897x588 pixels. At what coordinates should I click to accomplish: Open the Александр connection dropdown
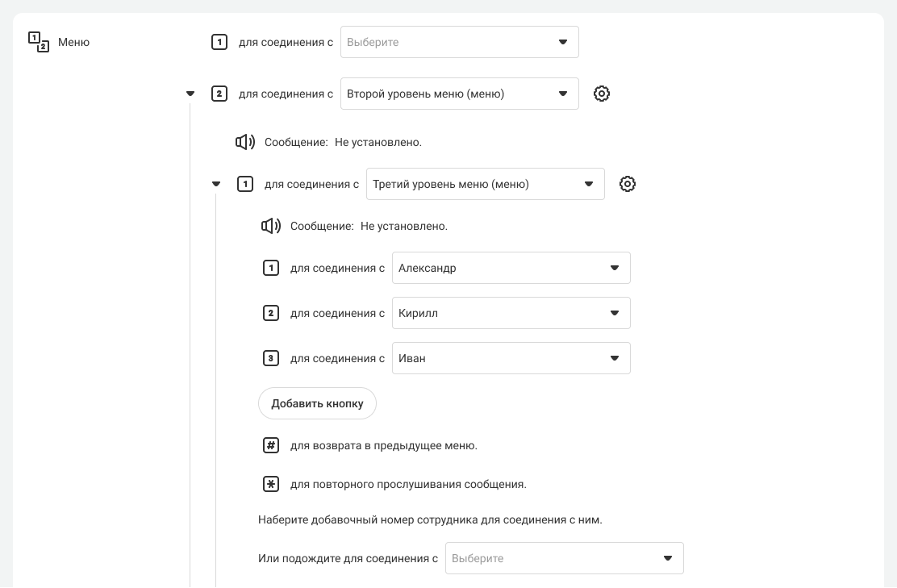point(511,268)
